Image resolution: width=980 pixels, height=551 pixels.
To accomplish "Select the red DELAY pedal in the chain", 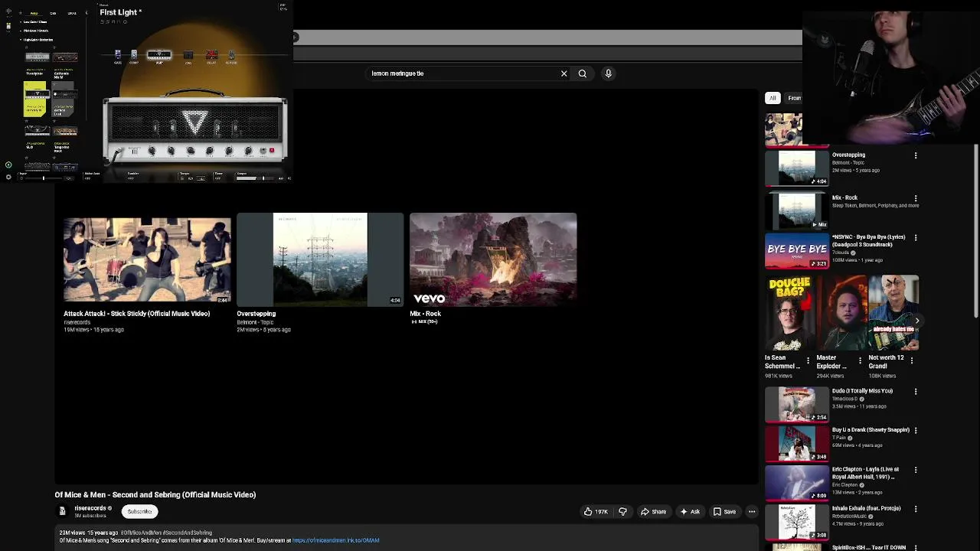I will coord(211,56).
